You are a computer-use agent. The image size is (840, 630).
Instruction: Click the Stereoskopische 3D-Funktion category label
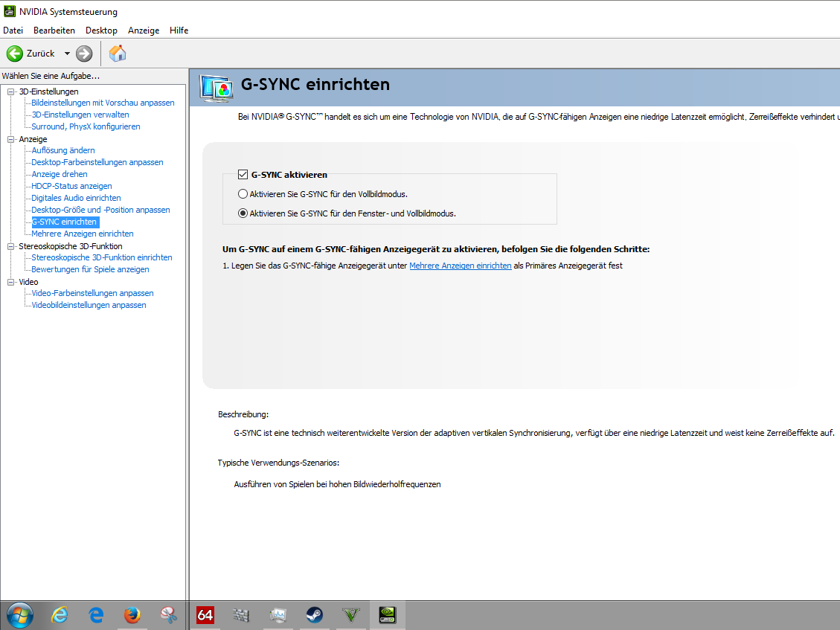coord(71,246)
